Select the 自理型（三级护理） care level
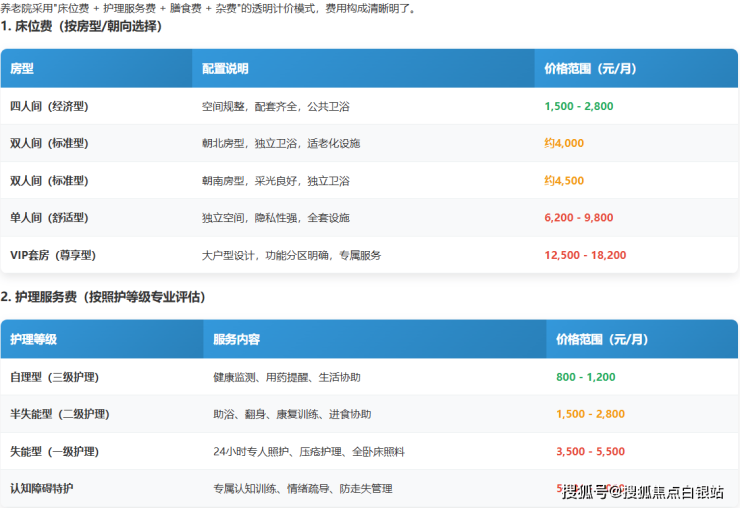 pos(54,377)
